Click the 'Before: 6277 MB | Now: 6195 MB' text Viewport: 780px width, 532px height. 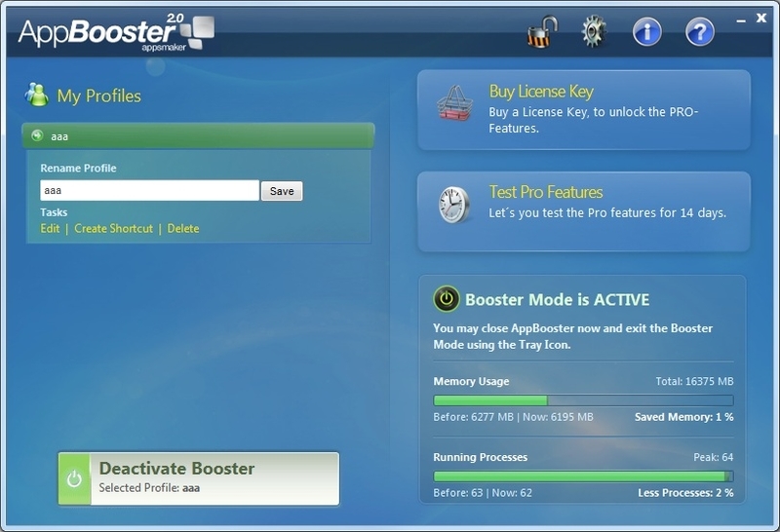(x=514, y=417)
